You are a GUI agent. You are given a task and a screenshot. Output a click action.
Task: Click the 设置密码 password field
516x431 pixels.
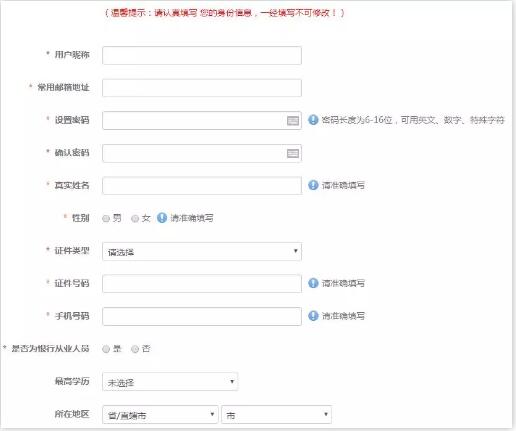coord(202,120)
